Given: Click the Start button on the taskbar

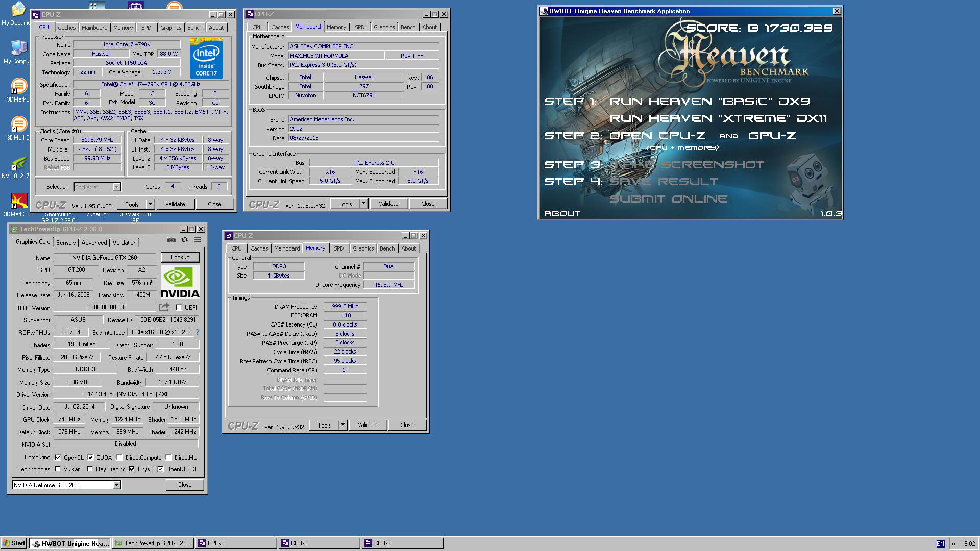Looking at the screenshot, I should 14,543.
